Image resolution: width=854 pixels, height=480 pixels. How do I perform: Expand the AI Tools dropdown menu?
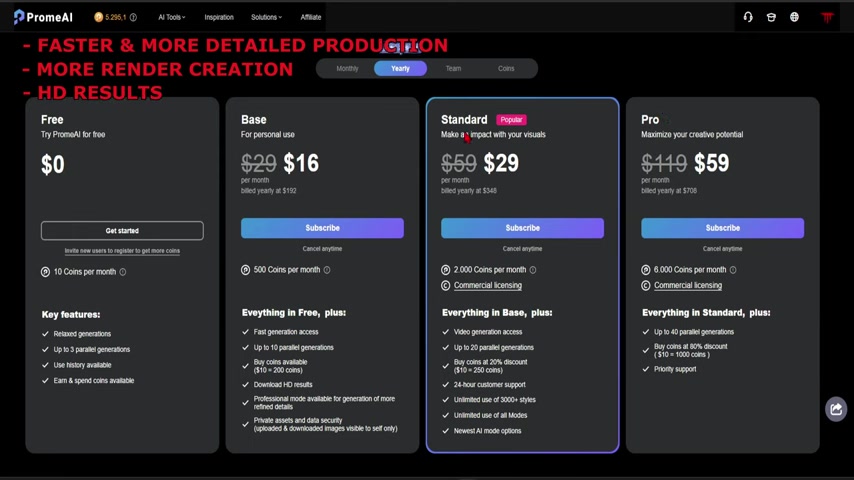coord(172,17)
